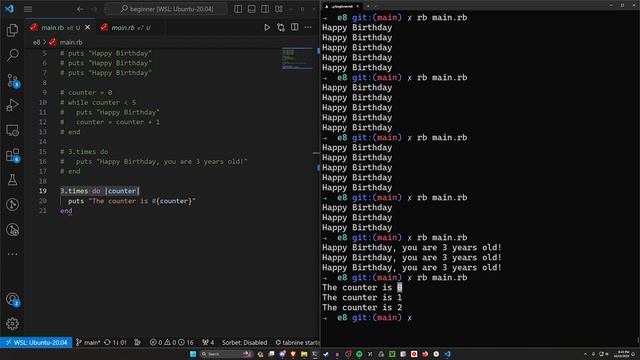Switch git branch main in status bar
This screenshot has width=640, height=360.
click(x=88, y=342)
